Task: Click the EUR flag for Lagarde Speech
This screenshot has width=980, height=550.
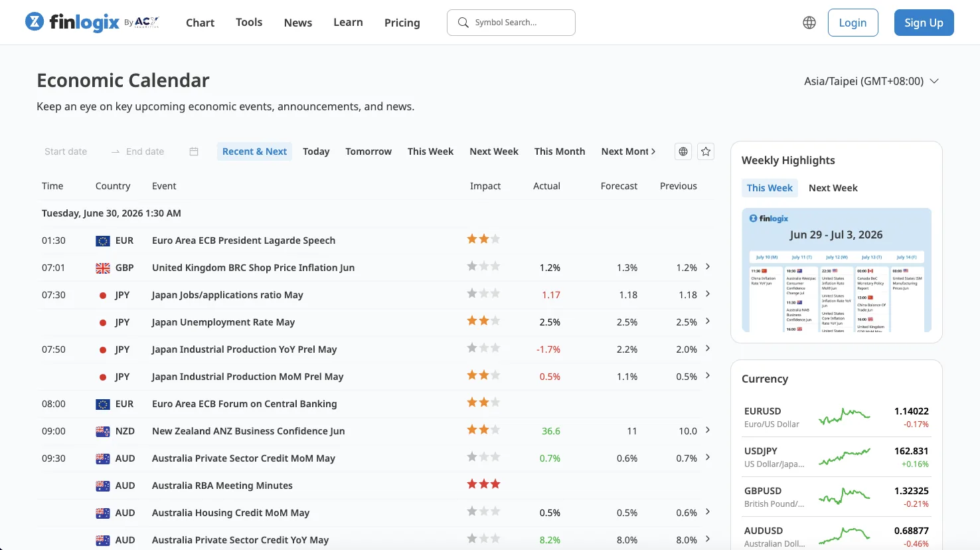Action: (103, 240)
